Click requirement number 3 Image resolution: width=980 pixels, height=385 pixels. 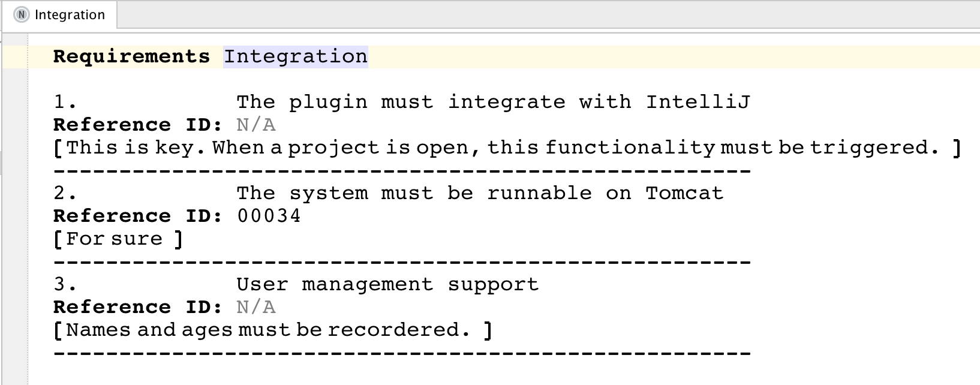point(65,284)
